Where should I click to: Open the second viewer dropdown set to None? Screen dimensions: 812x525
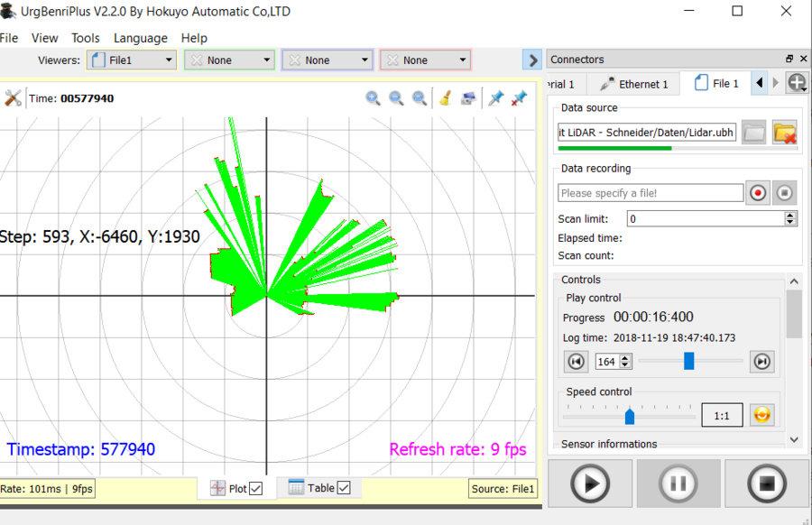pyautogui.click(x=229, y=60)
